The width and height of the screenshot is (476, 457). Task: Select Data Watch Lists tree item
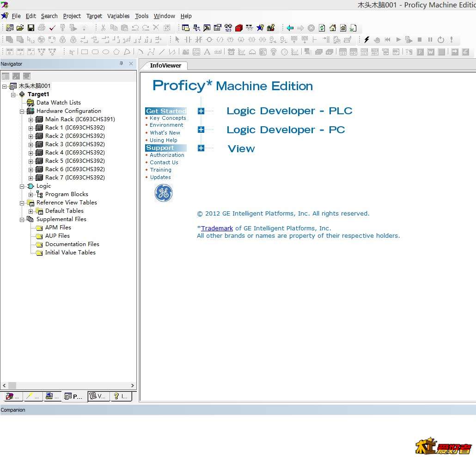[59, 102]
